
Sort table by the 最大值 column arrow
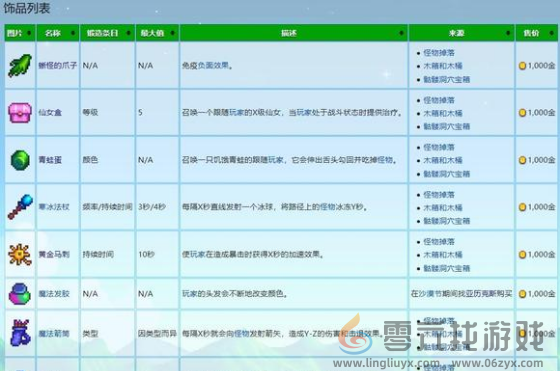(172, 33)
